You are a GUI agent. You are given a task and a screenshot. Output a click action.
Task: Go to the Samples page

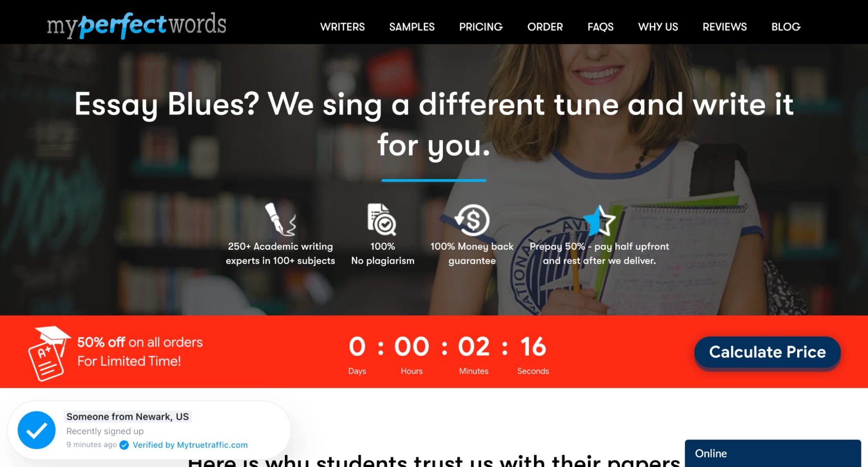(412, 27)
